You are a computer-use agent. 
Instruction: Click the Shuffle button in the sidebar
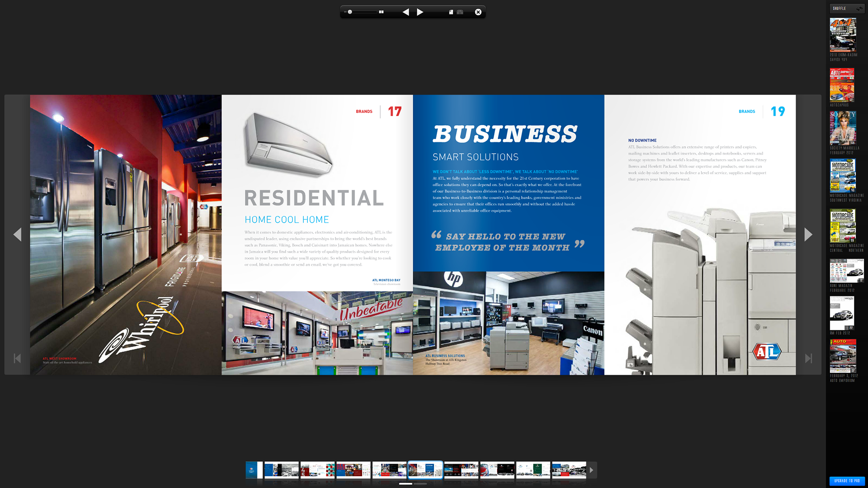tap(847, 8)
